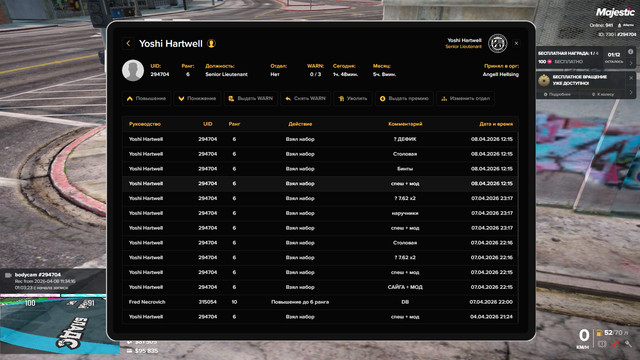
Task: Click the bodycam #294704 camera icon
Action: [8, 275]
